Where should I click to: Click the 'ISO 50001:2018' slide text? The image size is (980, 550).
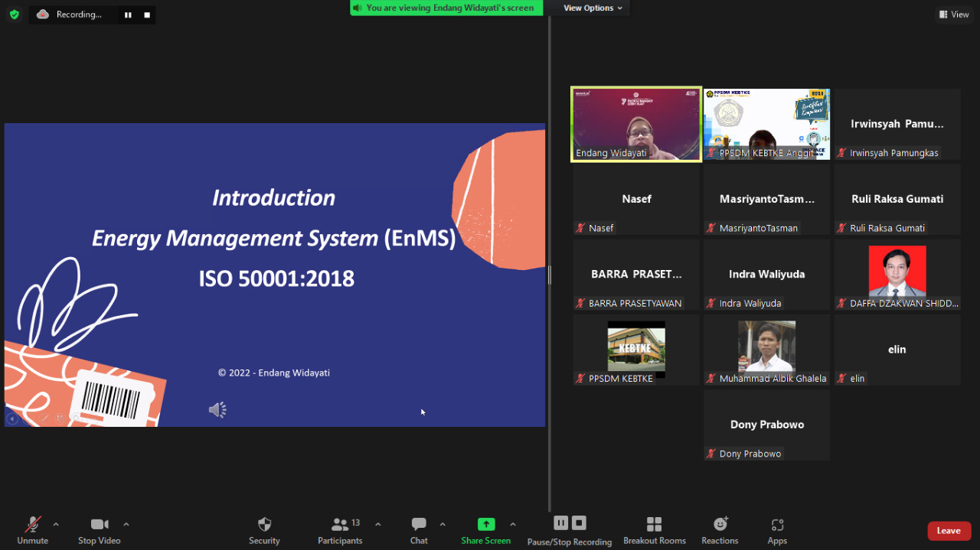point(276,278)
